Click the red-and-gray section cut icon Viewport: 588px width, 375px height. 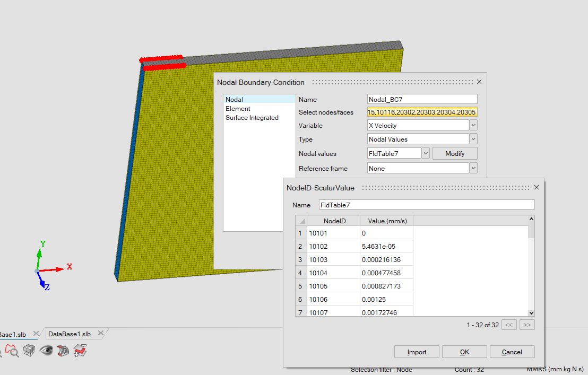click(63, 351)
